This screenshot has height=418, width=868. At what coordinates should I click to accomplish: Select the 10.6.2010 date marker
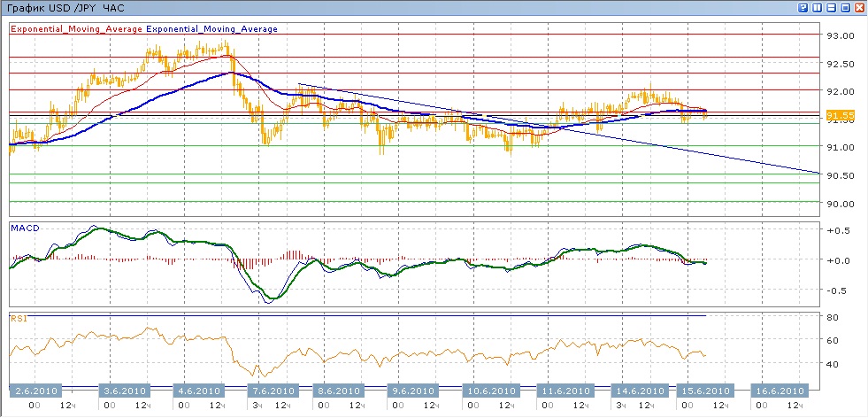490,391
